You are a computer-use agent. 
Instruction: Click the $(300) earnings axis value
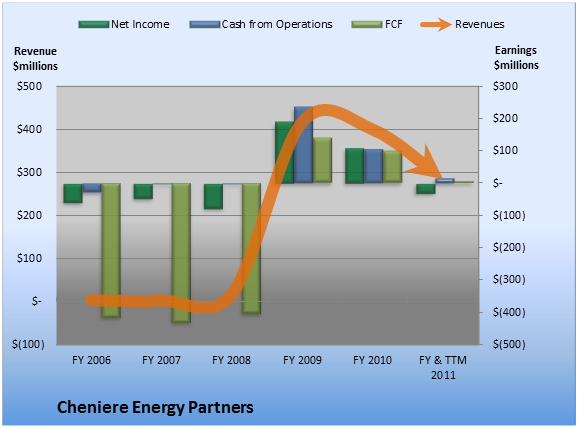point(509,279)
